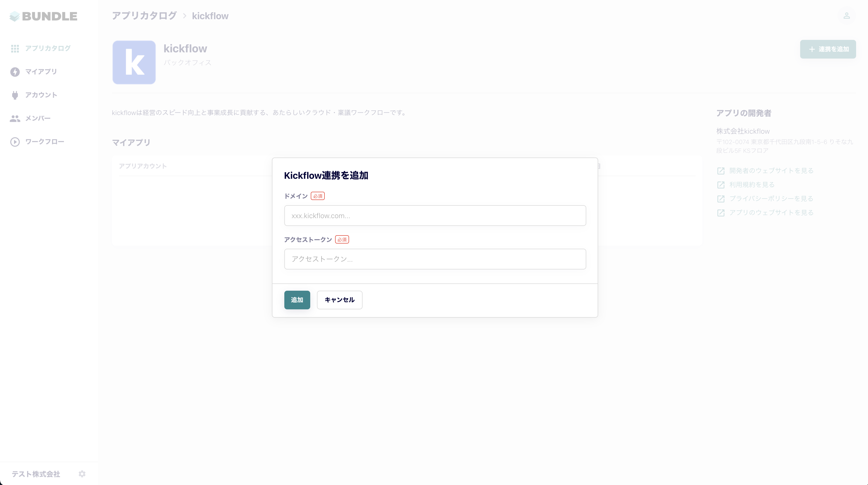Go to アプリカタログ breadcrumb
This screenshot has width=868, height=485.
coord(144,16)
